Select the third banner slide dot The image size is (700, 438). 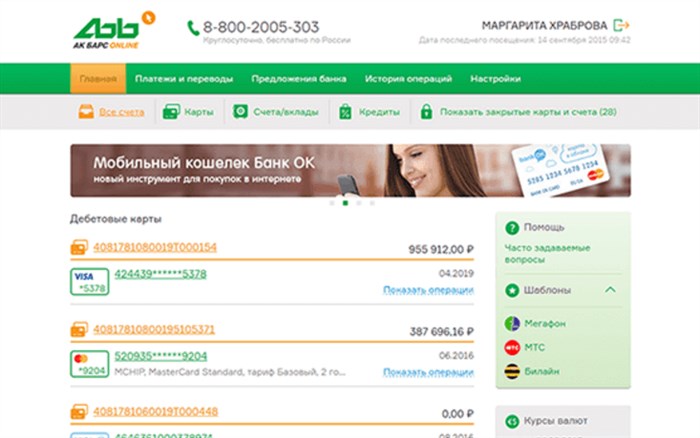[x=358, y=203]
